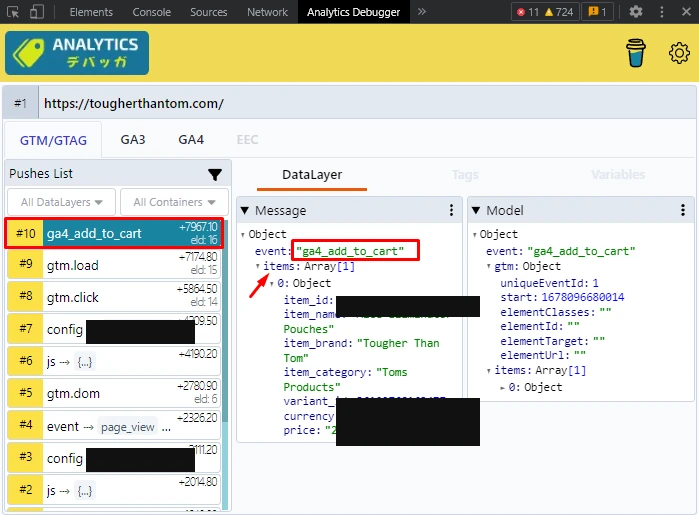Click page_view chip in push #4
Image resolution: width=699 pixels, height=515 pixels.
(x=127, y=427)
